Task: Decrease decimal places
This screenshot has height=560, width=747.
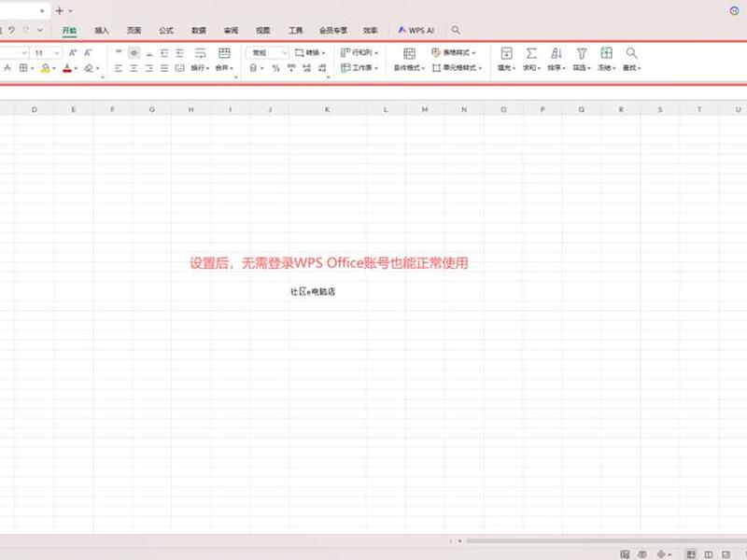Action: [x=322, y=68]
